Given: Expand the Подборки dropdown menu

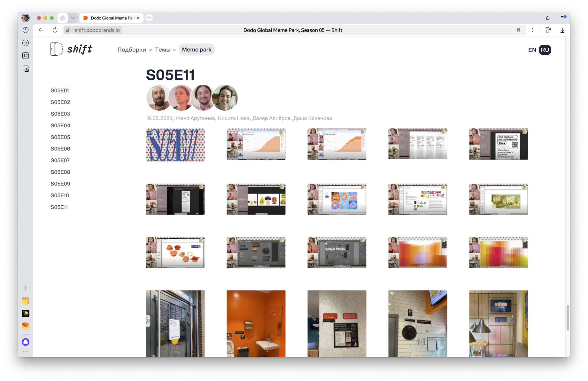Looking at the screenshot, I should (135, 50).
